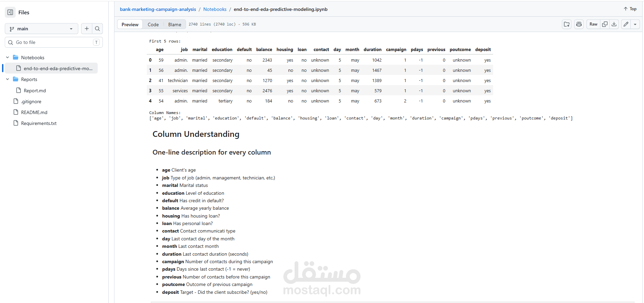Switch to the Preview tab
Viewport: 644px width, 303px height.
[130, 25]
